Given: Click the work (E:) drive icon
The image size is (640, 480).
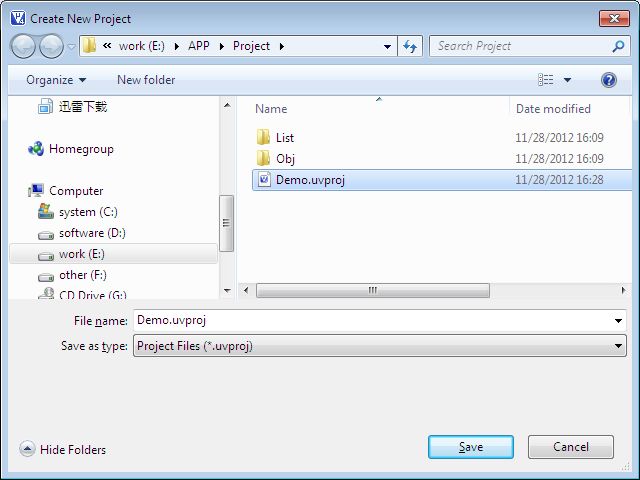Looking at the screenshot, I should (x=46, y=256).
